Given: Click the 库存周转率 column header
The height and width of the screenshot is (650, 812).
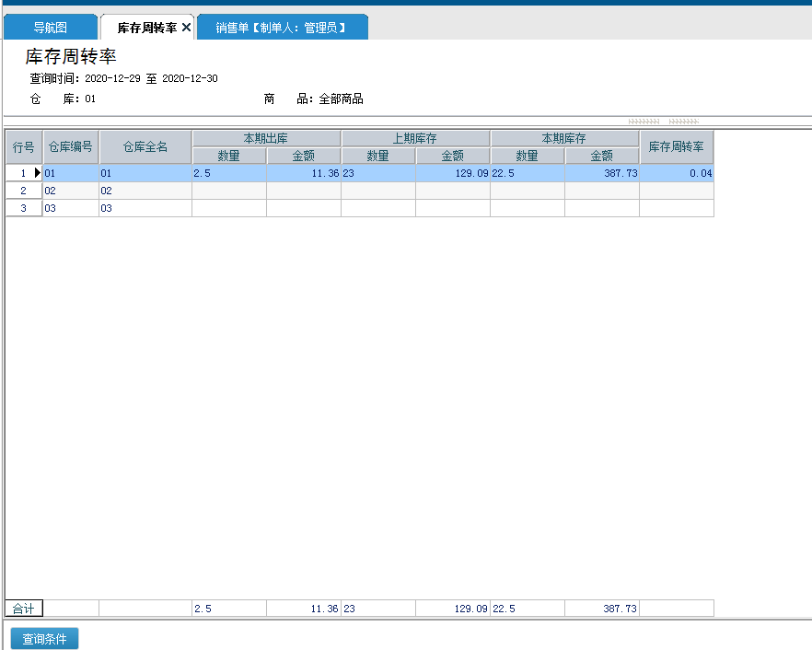Looking at the screenshot, I should pos(677,147).
